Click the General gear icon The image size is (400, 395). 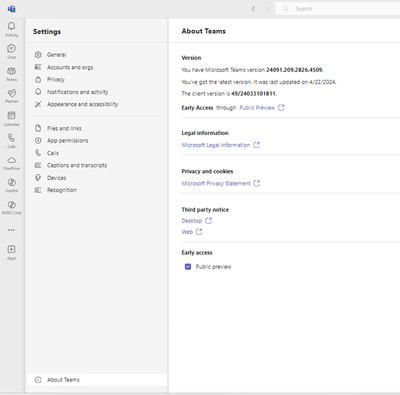pos(38,55)
